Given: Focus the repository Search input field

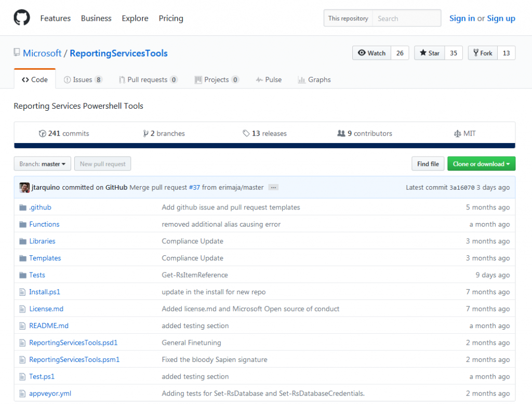Looking at the screenshot, I should pyautogui.click(x=406, y=18).
